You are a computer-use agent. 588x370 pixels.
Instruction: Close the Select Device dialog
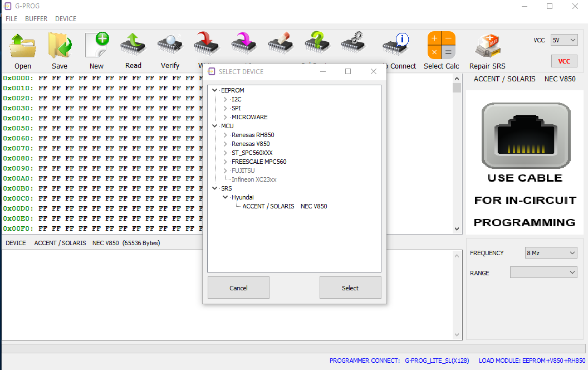tap(374, 71)
